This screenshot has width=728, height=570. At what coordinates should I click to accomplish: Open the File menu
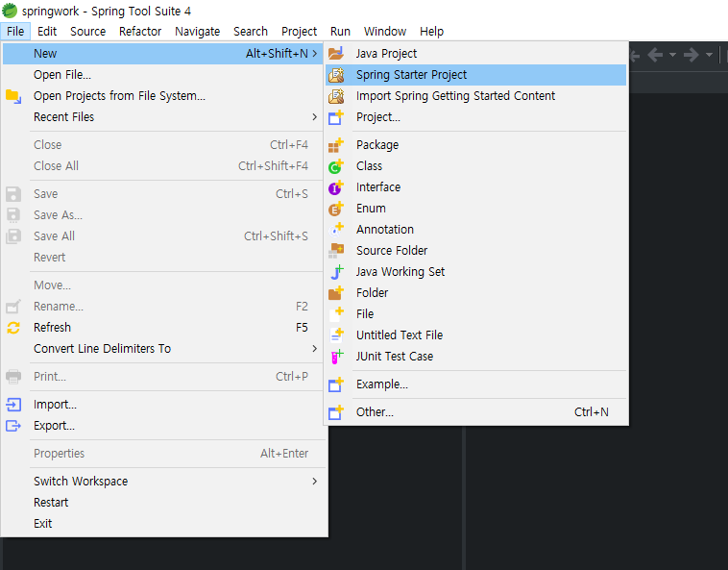coord(15,31)
